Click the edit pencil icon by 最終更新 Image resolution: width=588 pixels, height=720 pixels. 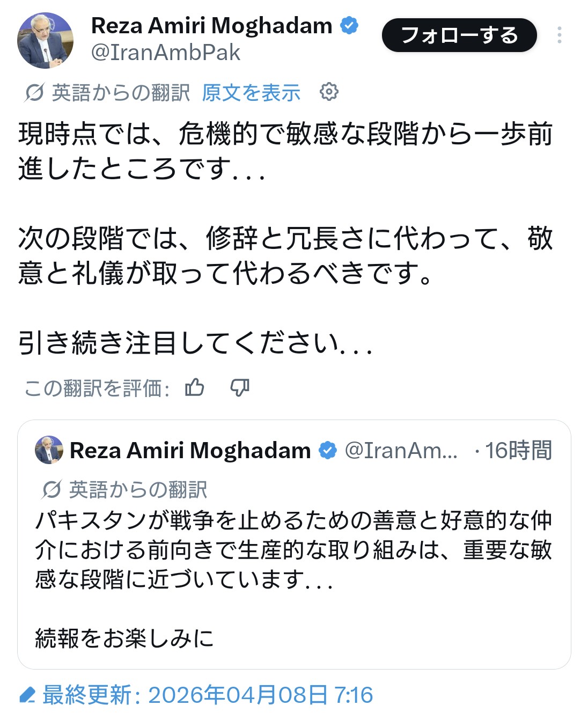tap(27, 696)
